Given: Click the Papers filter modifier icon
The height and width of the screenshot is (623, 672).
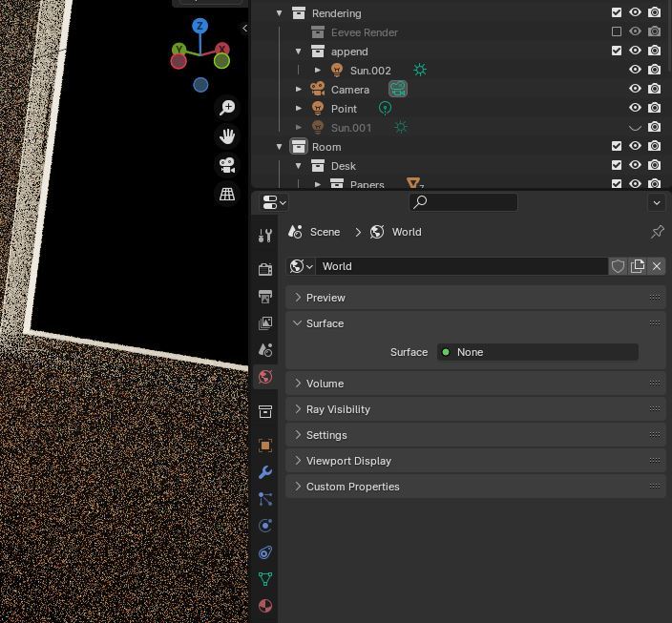Looking at the screenshot, I should point(413,183).
